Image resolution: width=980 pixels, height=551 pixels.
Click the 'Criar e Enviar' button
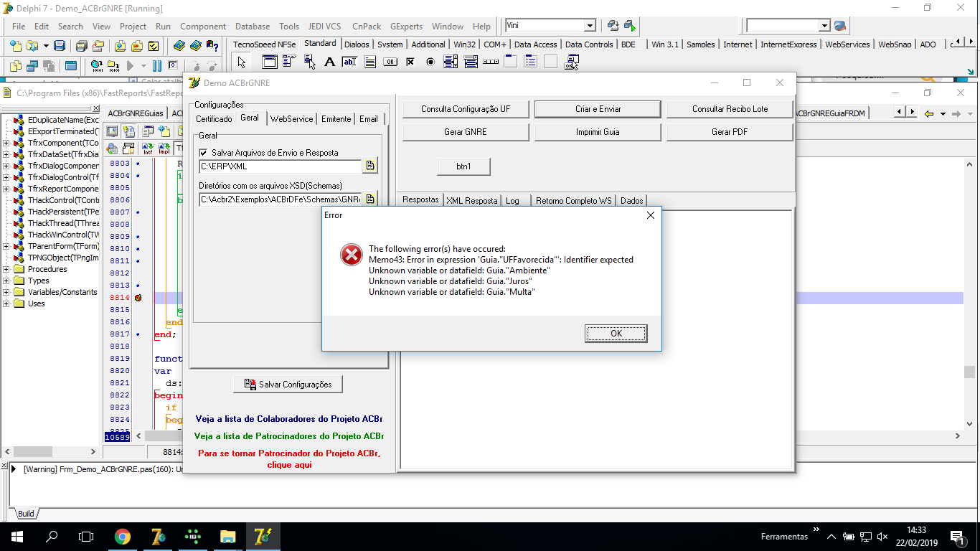pyautogui.click(x=598, y=109)
